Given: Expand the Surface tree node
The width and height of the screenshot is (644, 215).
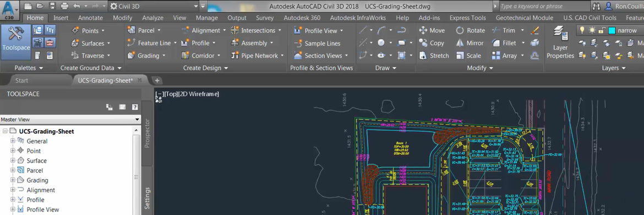Looking at the screenshot, I should [x=13, y=161].
